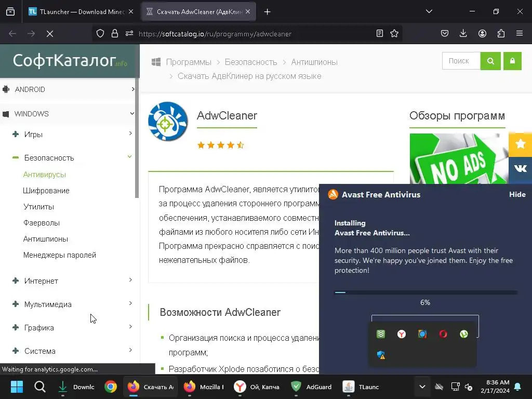Viewport: 532px width, 399px height.
Task: Stop loading the page
Action: pyautogui.click(x=50, y=34)
